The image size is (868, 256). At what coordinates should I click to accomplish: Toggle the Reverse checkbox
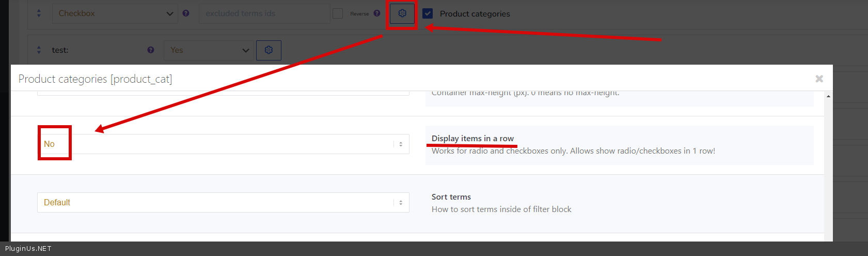point(338,13)
